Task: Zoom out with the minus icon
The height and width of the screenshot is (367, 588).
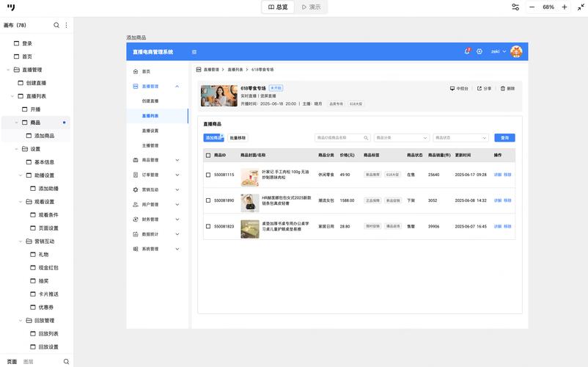Action: (532, 7)
